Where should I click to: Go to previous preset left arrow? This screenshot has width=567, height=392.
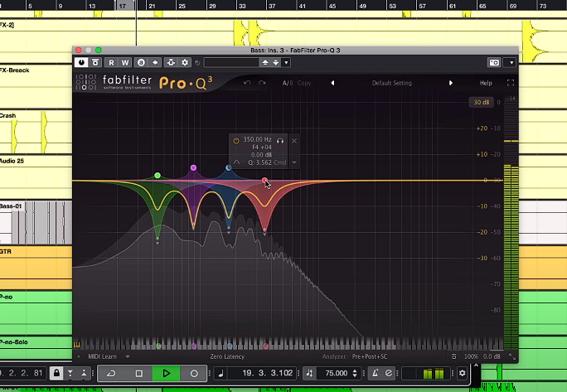tap(332, 83)
